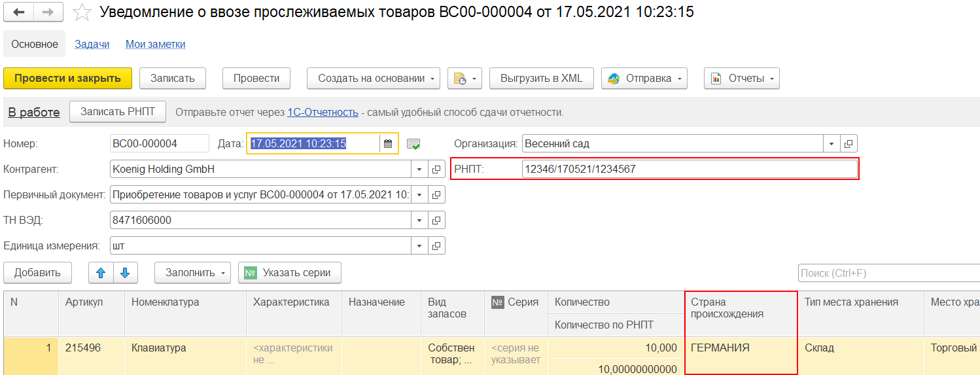Expand the Единица измерения dropdown list
The width and height of the screenshot is (980, 375).
419,246
